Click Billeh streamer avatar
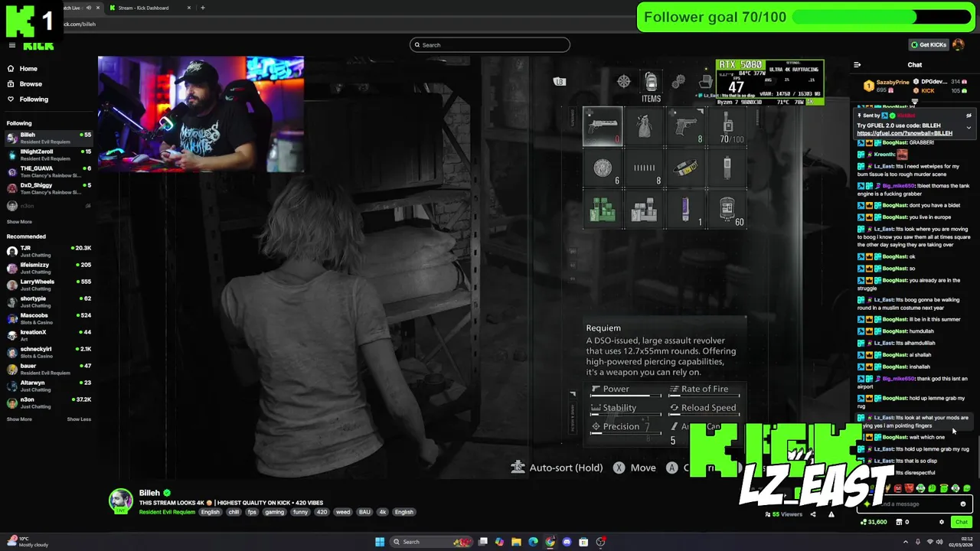The height and width of the screenshot is (551, 980). point(120,500)
